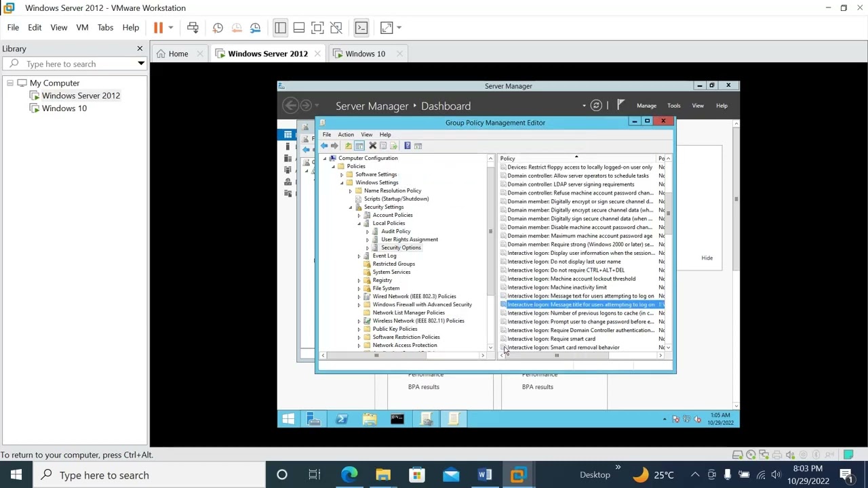Screen dimensions: 868x488
Task: Expand the Public Key Policies node
Action: pyautogui.click(x=359, y=329)
